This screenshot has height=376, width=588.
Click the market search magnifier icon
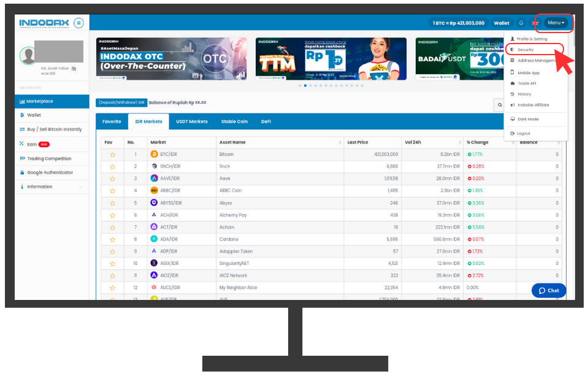[x=500, y=105]
